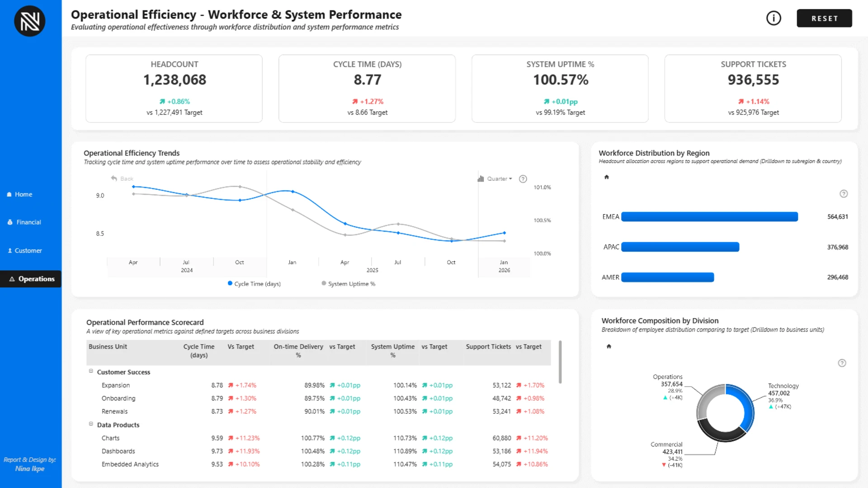Click the scorecard vertical scrollbar
This screenshot has width=868, height=488.
point(560,362)
